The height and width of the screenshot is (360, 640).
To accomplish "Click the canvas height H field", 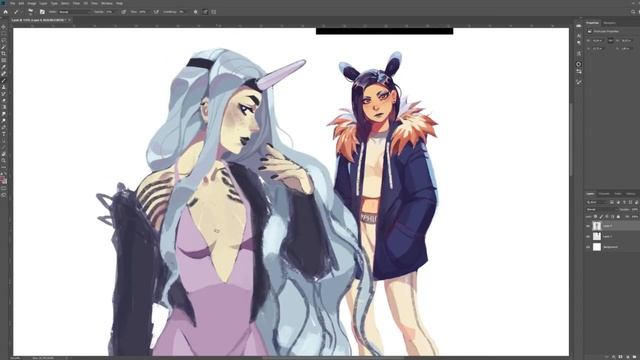I will (626, 41).
